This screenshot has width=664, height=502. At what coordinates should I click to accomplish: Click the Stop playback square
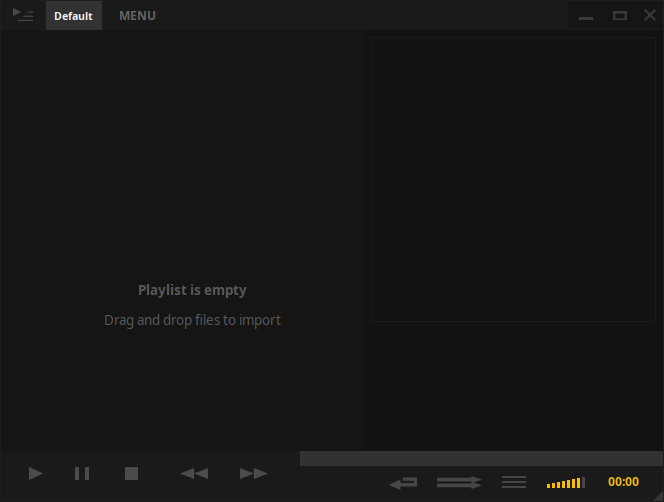(x=131, y=473)
